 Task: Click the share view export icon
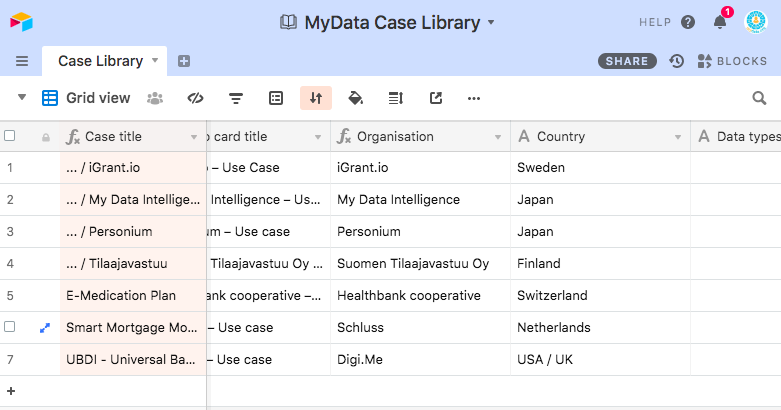click(x=435, y=98)
